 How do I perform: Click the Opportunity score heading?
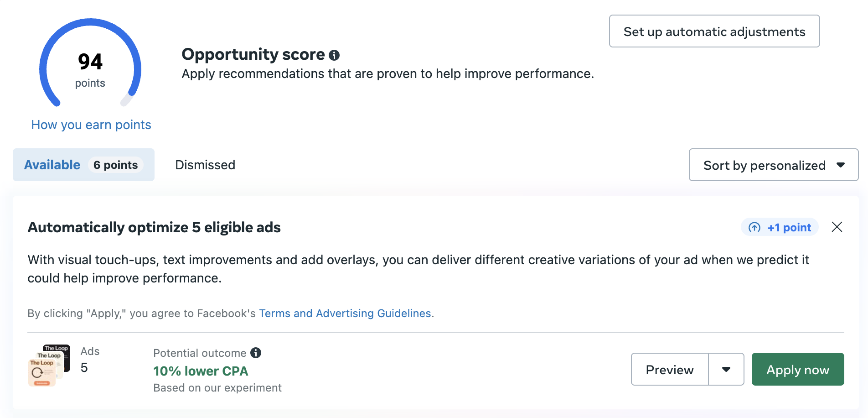coord(253,54)
